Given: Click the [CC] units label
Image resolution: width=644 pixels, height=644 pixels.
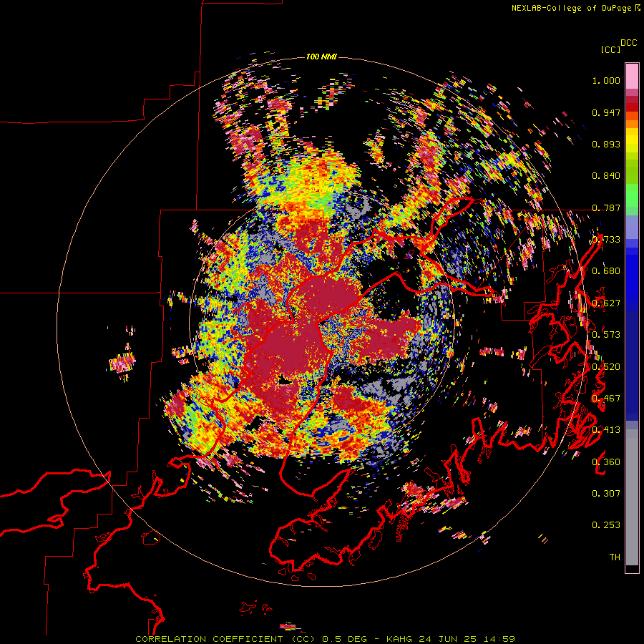Looking at the screenshot, I should click(x=610, y=49).
